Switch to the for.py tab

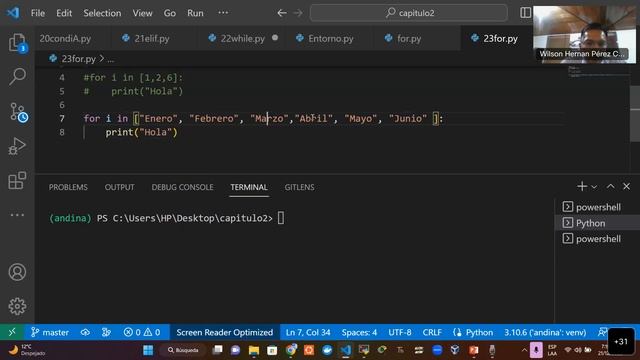tap(409, 38)
